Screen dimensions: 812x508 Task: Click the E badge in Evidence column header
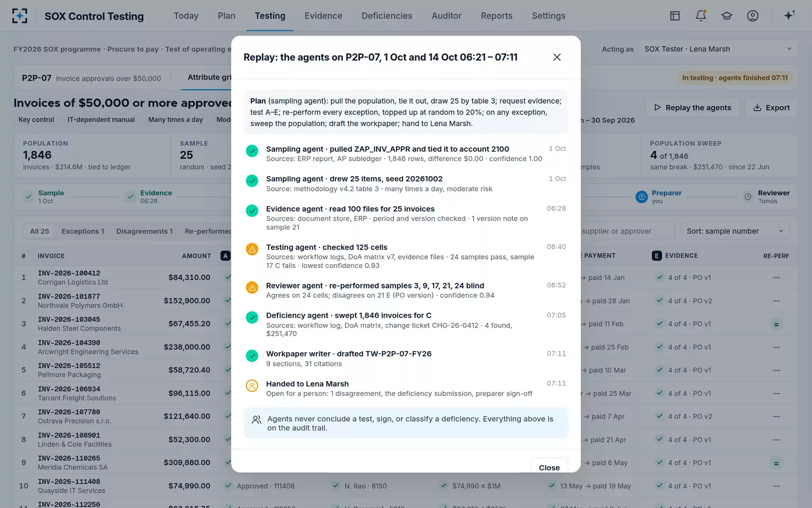[x=656, y=256]
